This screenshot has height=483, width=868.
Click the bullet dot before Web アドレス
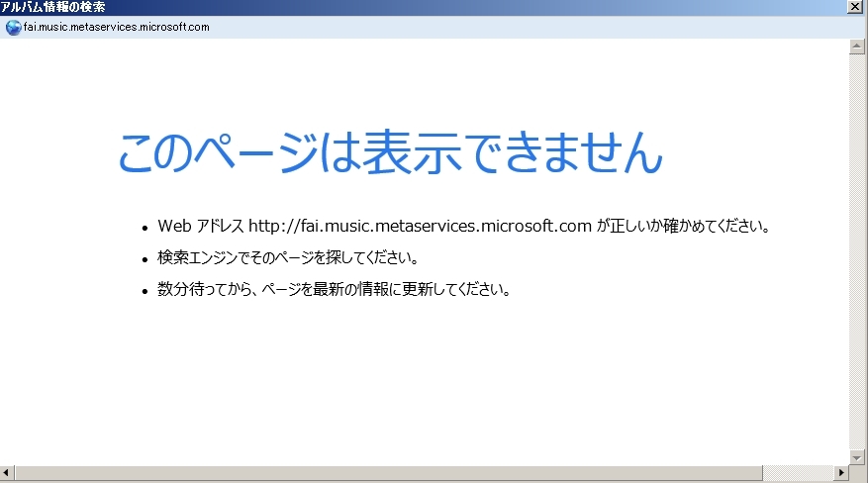pos(145,228)
